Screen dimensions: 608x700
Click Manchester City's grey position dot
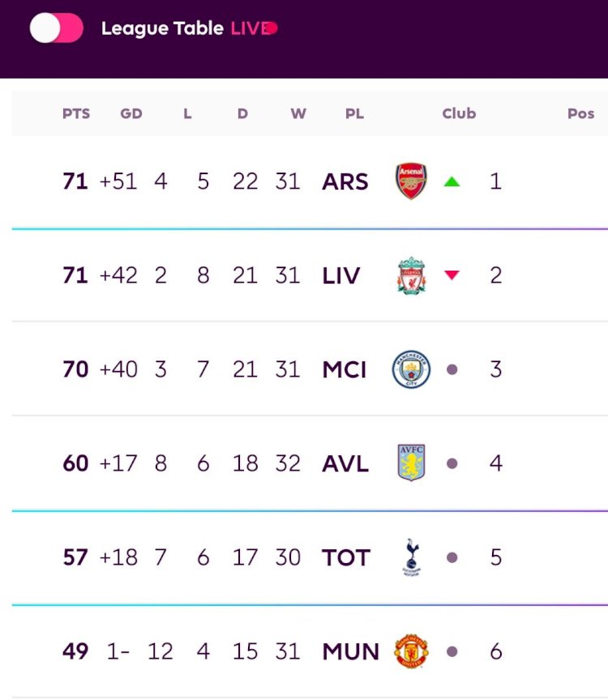click(x=452, y=369)
